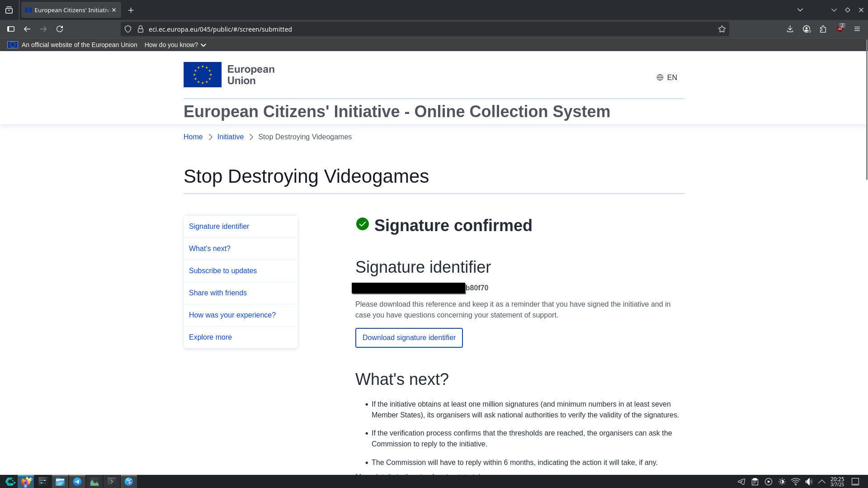This screenshot has width=868, height=488.
Task: Open the brightness tray icon
Action: (x=782, y=482)
